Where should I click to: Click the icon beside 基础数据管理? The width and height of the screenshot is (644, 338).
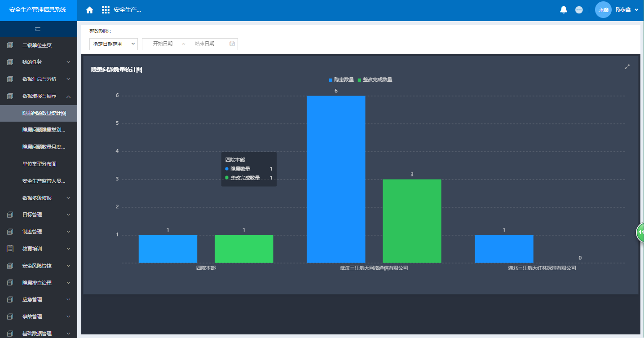click(x=10, y=334)
